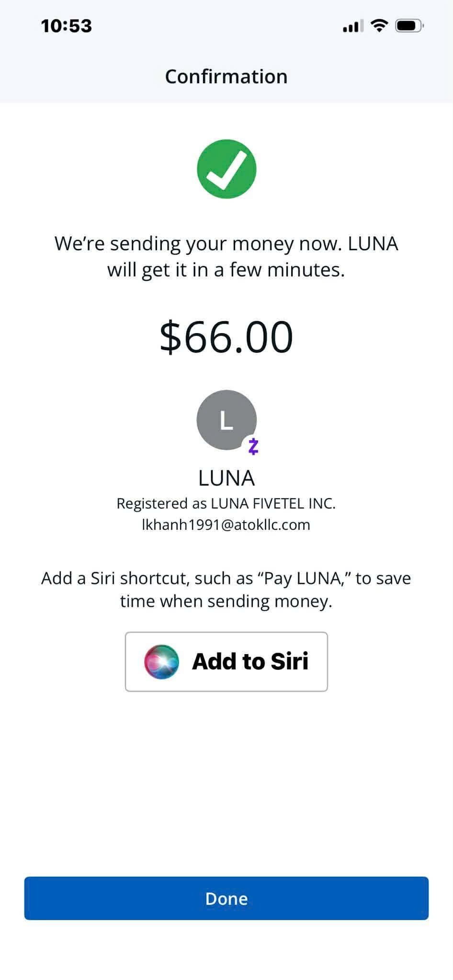Tap the sending your money now message
Screen dimensions: 453x980
(226, 256)
